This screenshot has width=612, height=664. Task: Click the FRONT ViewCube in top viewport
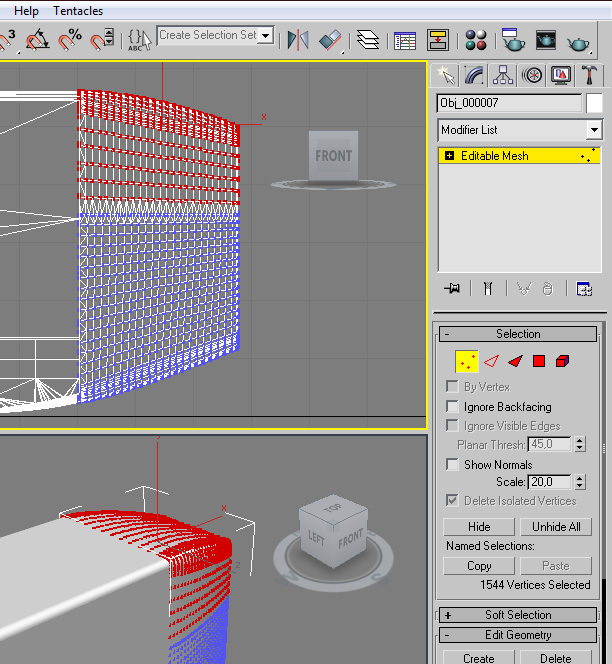[x=333, y=156]
